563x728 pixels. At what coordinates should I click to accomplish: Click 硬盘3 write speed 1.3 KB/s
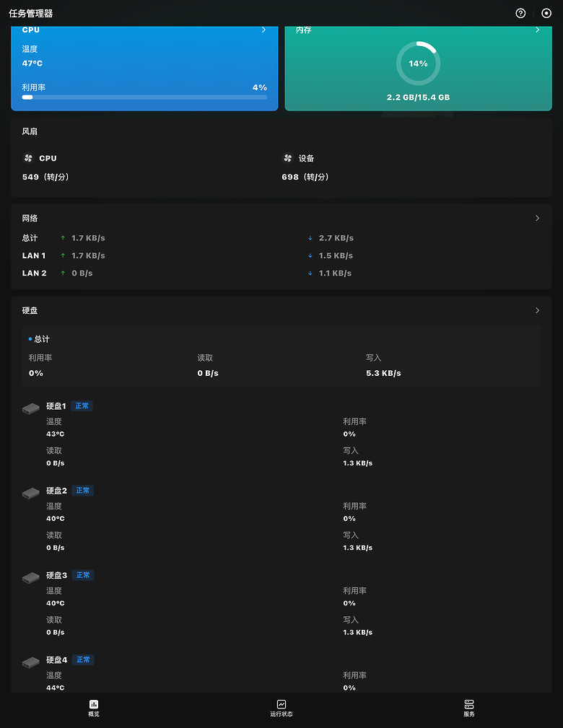click(358, 632)
